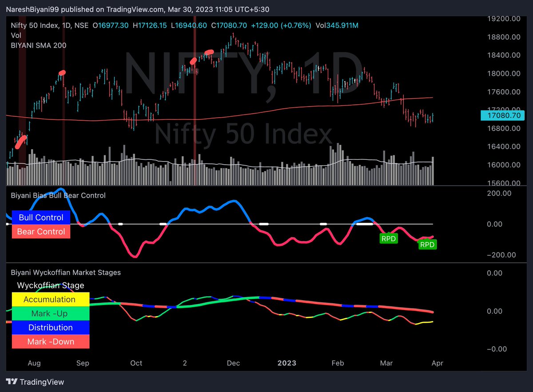Click the TradingView logo at bottom

[35, 382]
